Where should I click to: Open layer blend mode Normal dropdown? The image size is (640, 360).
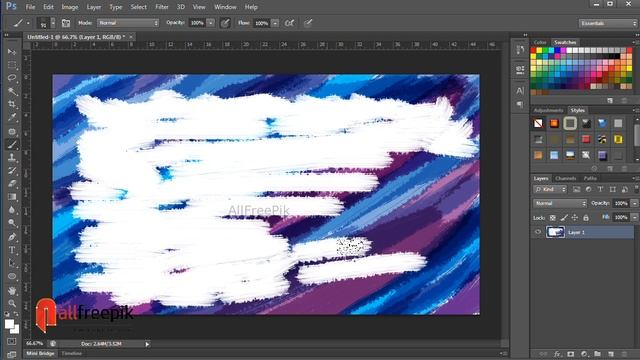click(x=560, y=203)
